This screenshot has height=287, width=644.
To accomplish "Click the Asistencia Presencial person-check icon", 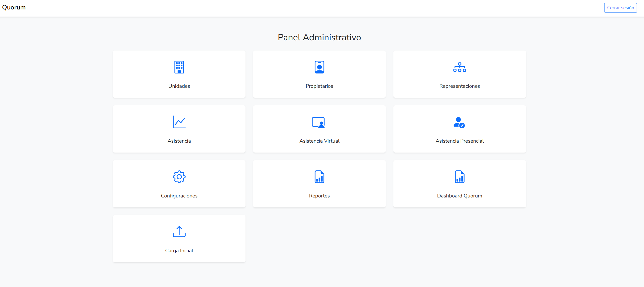I will coord(459,122).
